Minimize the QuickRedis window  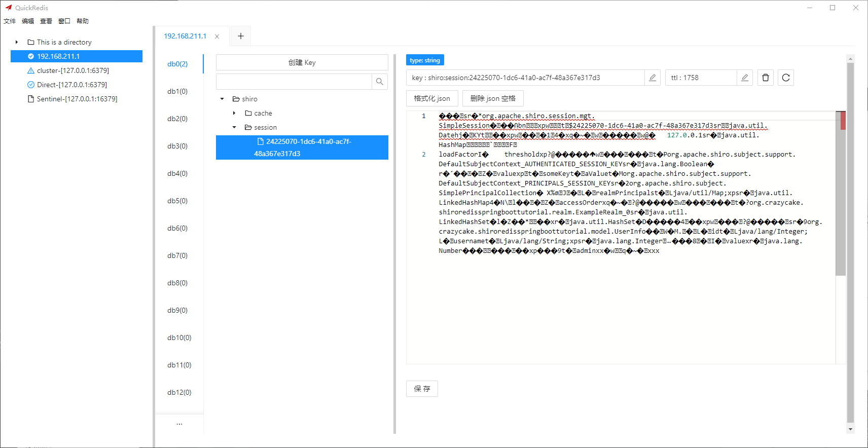[x=810, y=8]
